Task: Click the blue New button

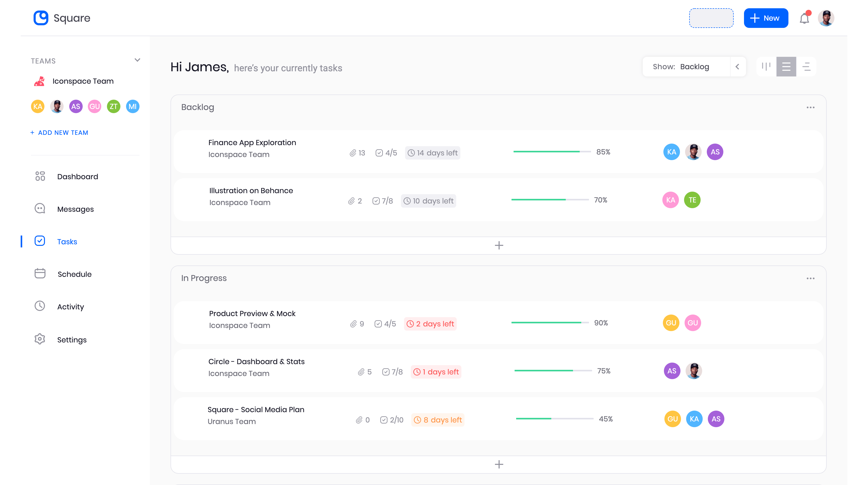Action: [766, 18]
